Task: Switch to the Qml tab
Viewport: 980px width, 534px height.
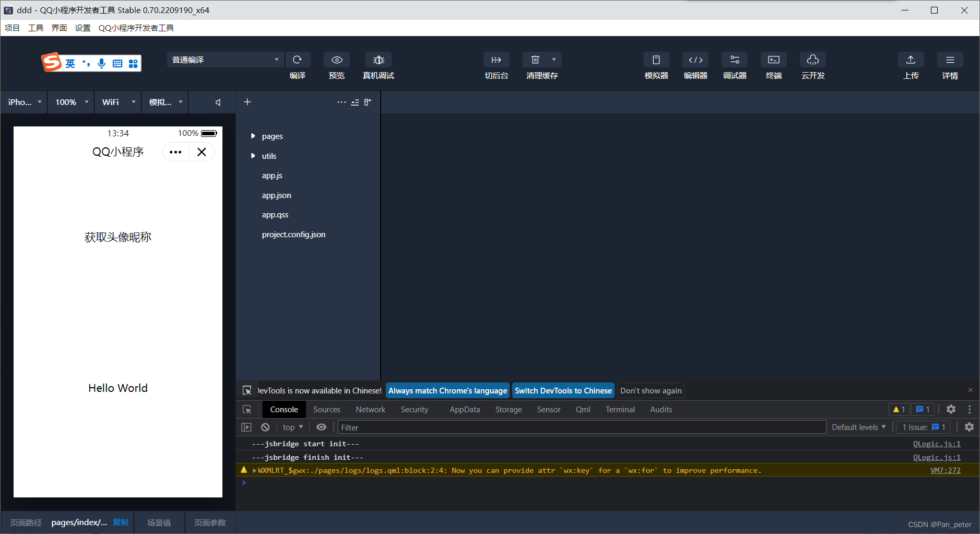Action: point(583,410)
